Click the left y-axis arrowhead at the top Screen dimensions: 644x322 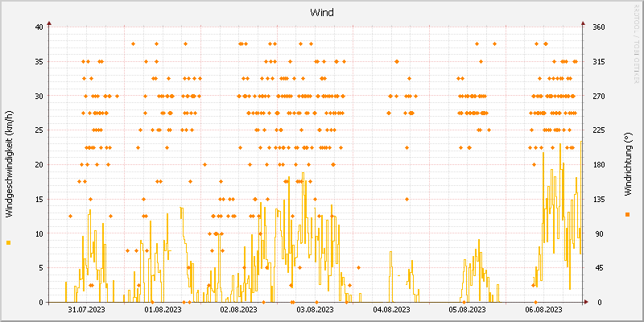[x=49, y=23]
